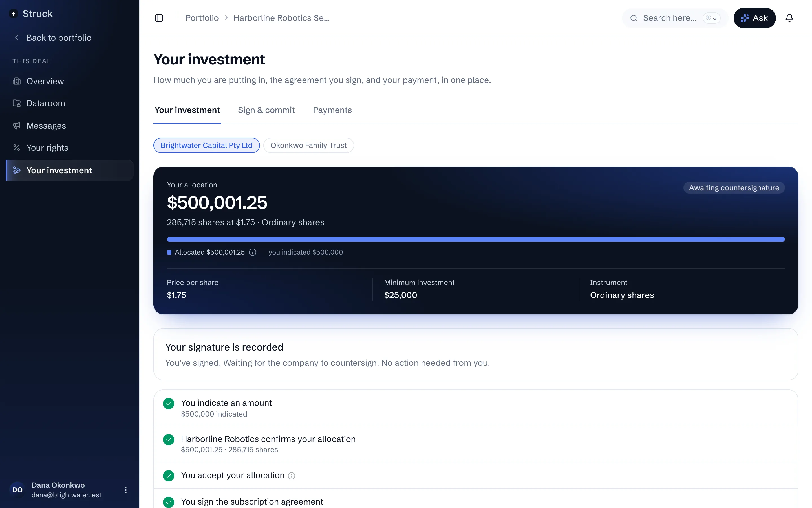This screenshot has width=812, height=508.
Task: Click the Struck lightning bolt logo
Action: click(14, 14)
